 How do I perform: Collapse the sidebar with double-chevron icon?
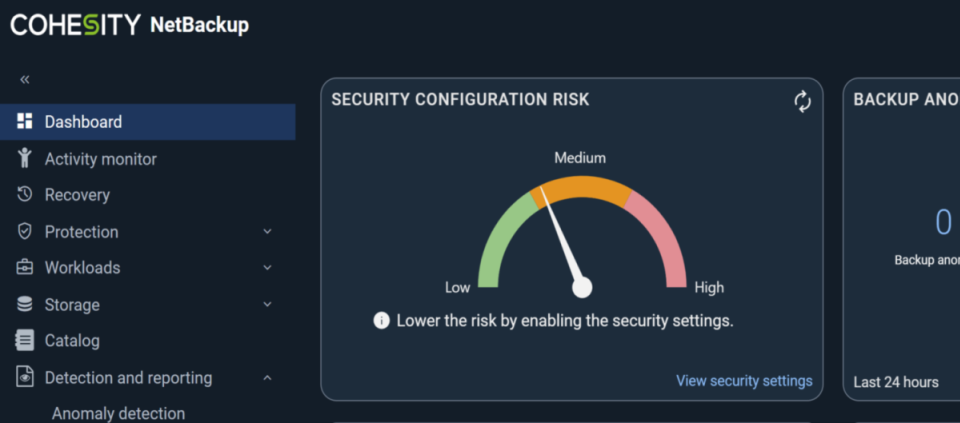pos(24,80)
